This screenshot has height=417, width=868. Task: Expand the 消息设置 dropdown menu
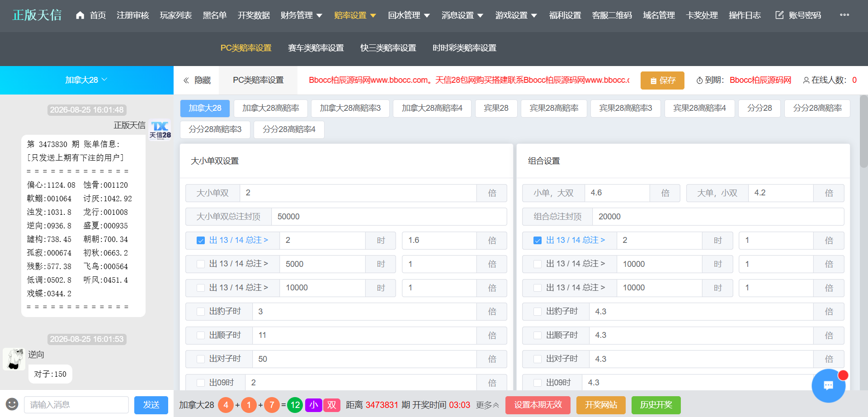(x=462, y=15)
